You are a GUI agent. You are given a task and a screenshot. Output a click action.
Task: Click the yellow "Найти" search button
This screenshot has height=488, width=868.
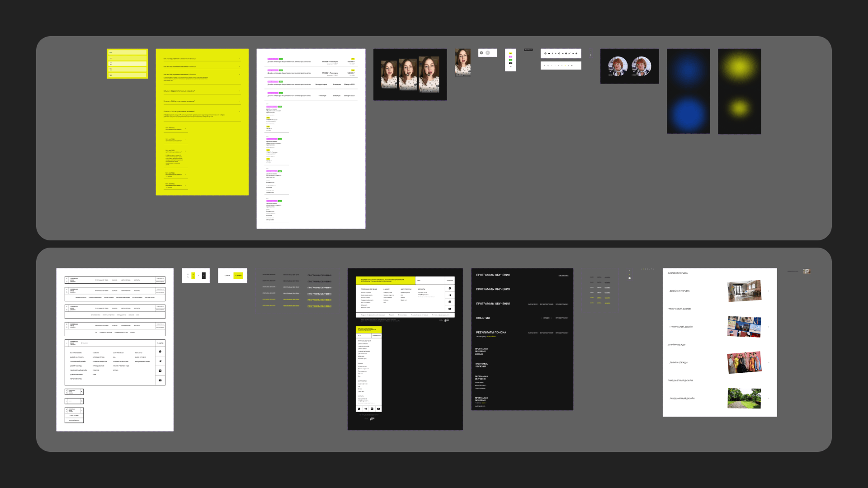coord(238,276)
